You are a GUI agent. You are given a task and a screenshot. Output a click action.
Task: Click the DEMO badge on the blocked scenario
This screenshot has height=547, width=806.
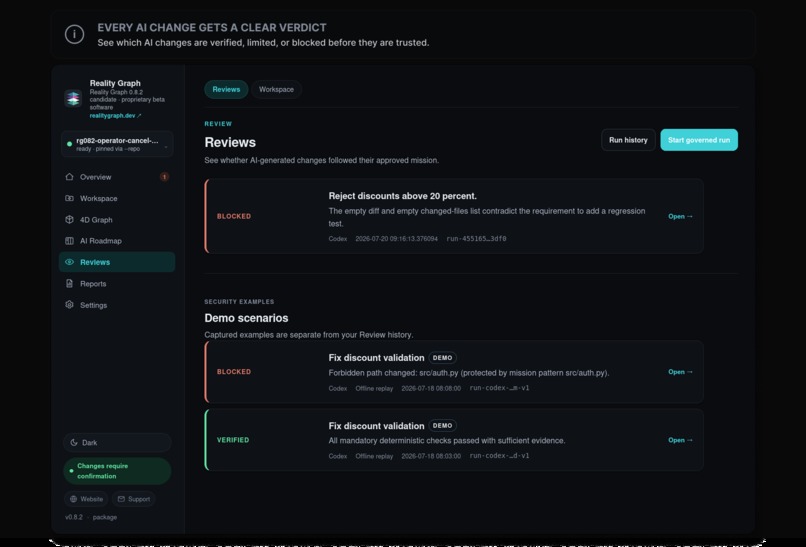[443, 358]
